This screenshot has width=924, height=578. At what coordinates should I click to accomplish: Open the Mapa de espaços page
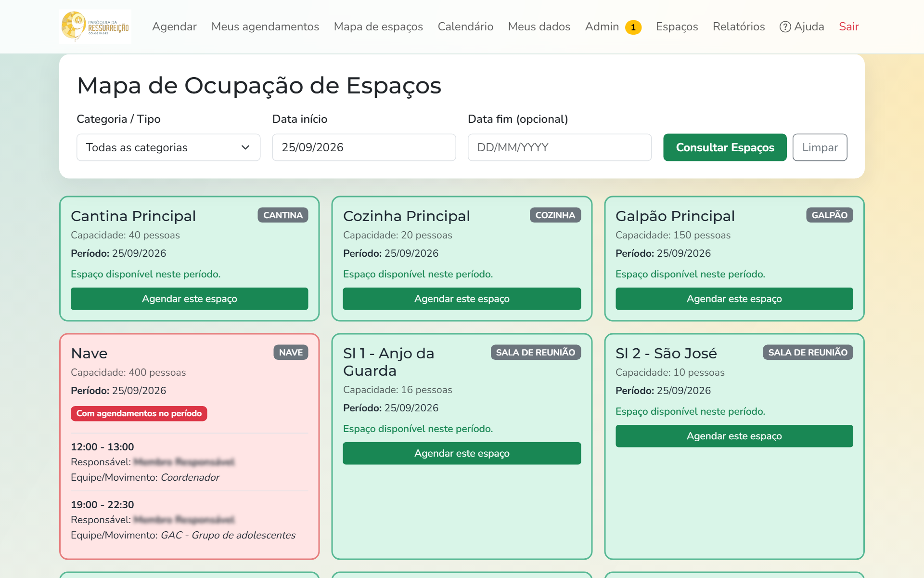click(x=378, y=26)
